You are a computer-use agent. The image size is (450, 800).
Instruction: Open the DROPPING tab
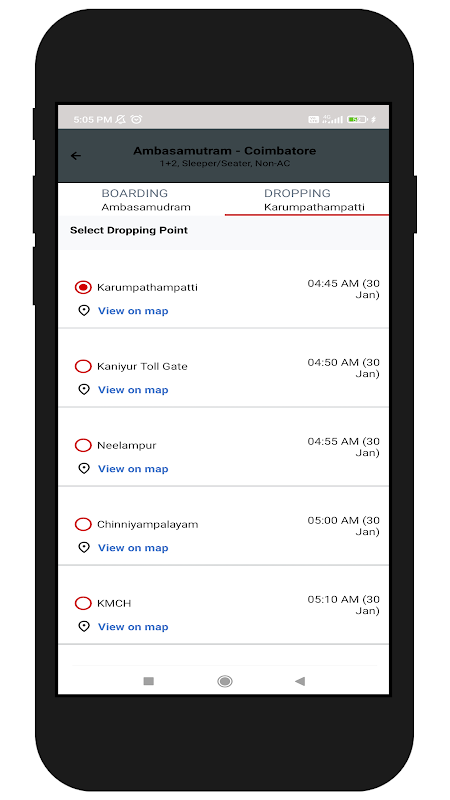(x=307, y=199)
